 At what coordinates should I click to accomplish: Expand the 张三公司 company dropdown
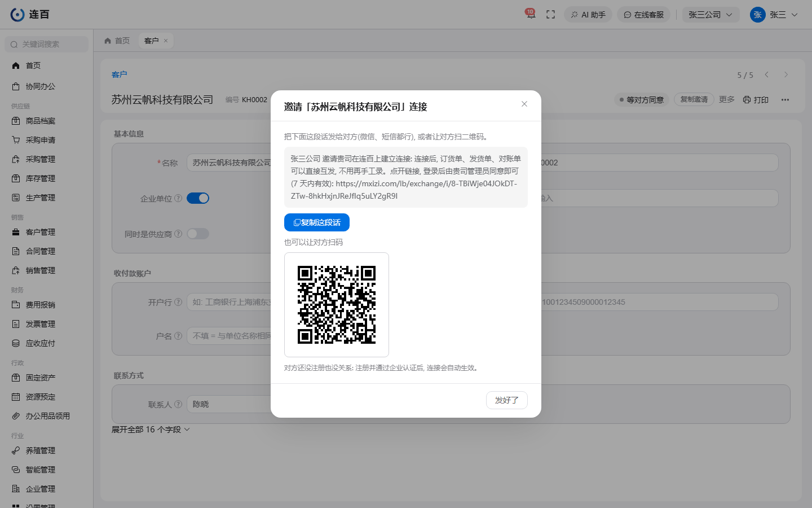[x=710, y=15]
